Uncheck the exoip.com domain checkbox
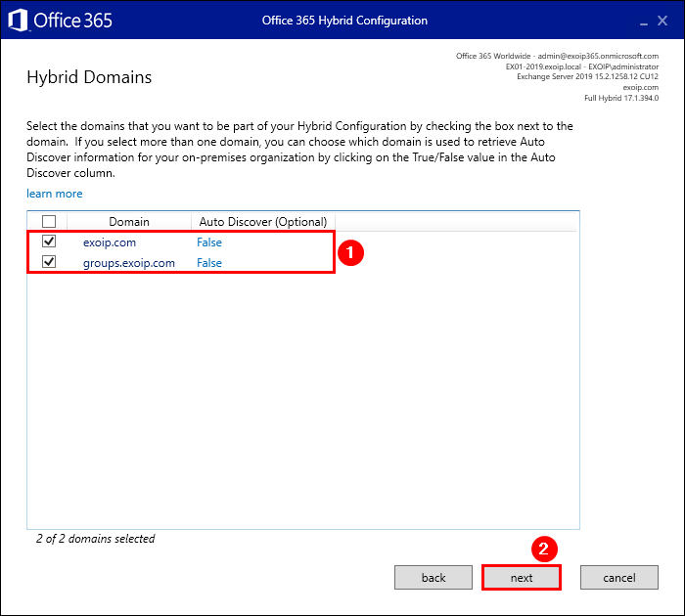The width and height of the screenshot is (685, 616). 49,242
